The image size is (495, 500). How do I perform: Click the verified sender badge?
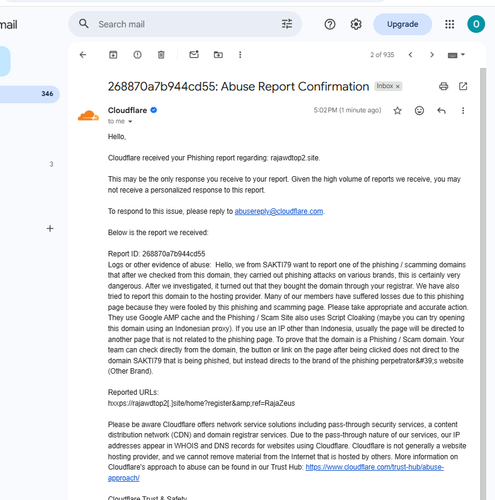point(154,110)
